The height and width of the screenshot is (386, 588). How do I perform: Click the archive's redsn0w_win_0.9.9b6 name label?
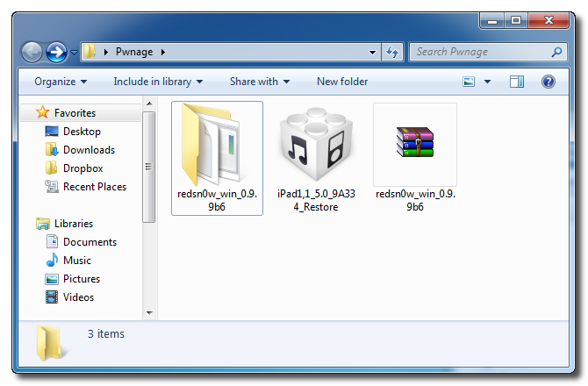coord(415,200)
